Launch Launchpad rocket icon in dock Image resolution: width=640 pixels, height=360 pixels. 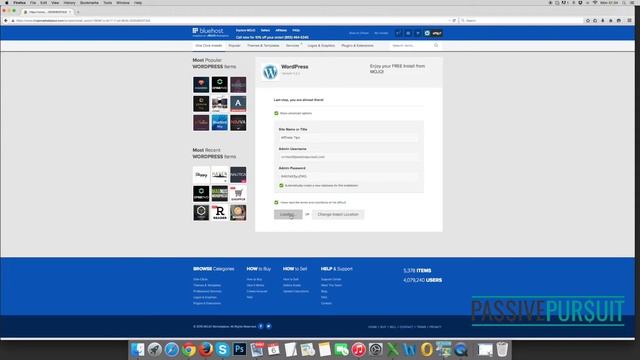click(155, 350)
